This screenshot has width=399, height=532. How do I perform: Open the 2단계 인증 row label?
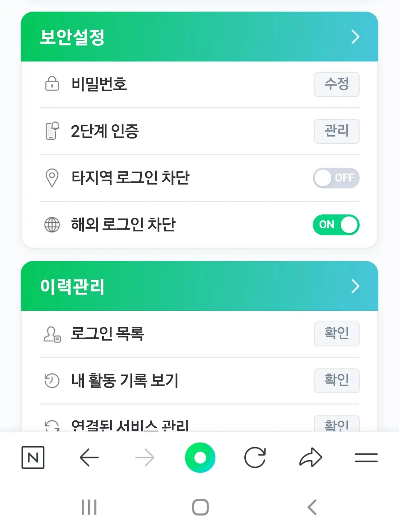click(x=105, y=131)
